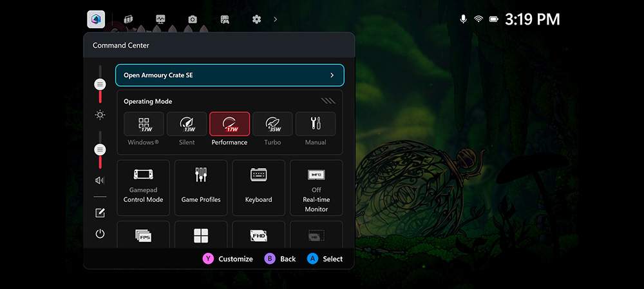644x289 pixels.
Task: Click the power icon in sidebar
Action: pos(100,234)
